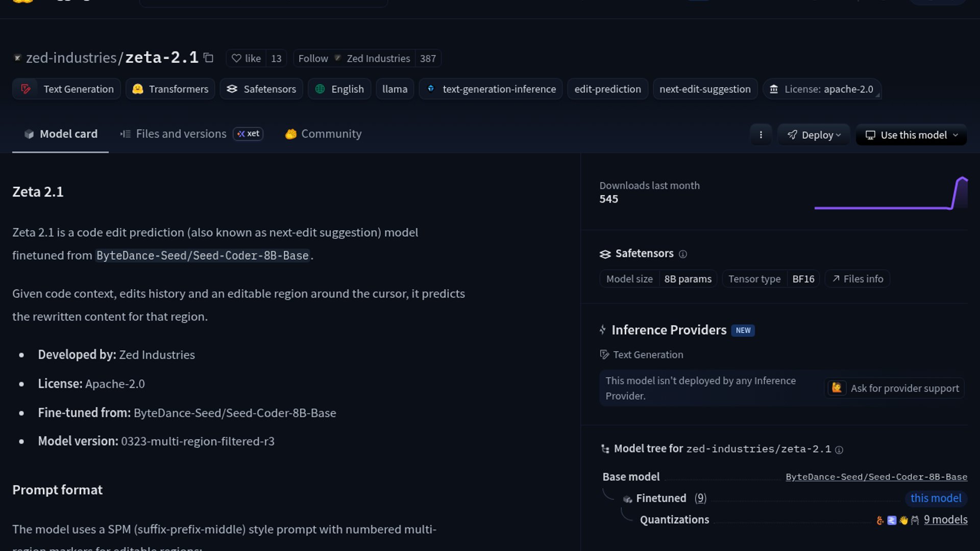
Task: Switch to Model card tab
Action: coord(60,134)
